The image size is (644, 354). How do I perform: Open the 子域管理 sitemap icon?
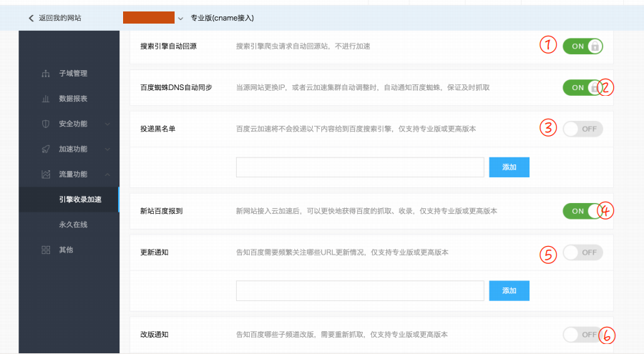(x=46, y=74)
